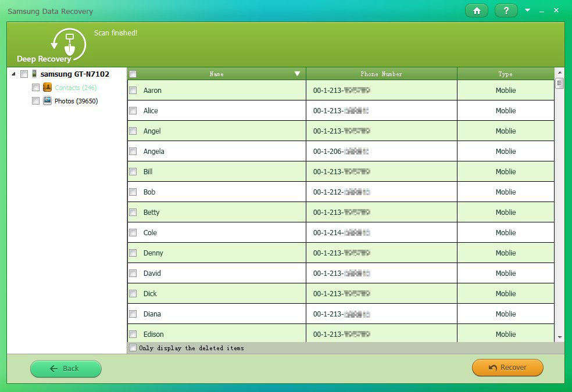This screenshot has height=392, width=572.
Task: Click the contact list scrollbar thumb
Action: click(x=560, y=84)
